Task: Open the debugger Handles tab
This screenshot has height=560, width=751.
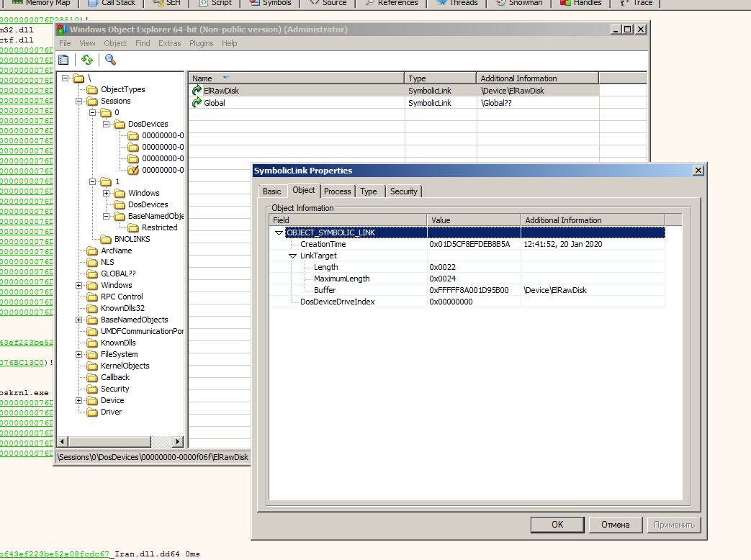Action: [x=582, y=3]
